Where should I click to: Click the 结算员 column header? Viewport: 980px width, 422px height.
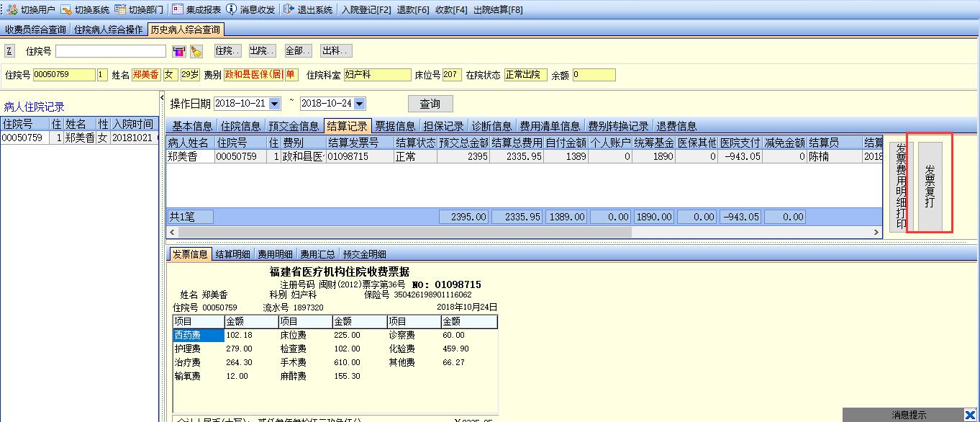click(834, 143)
